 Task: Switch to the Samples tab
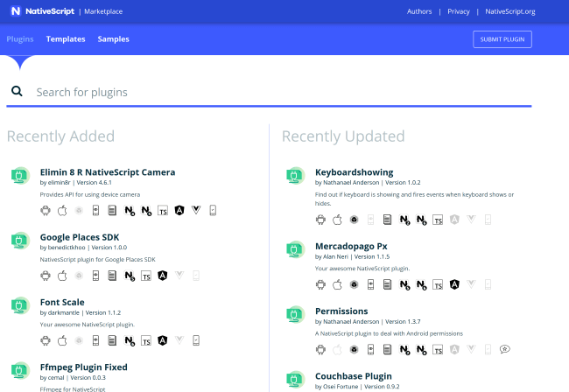(x=113, y=39)
